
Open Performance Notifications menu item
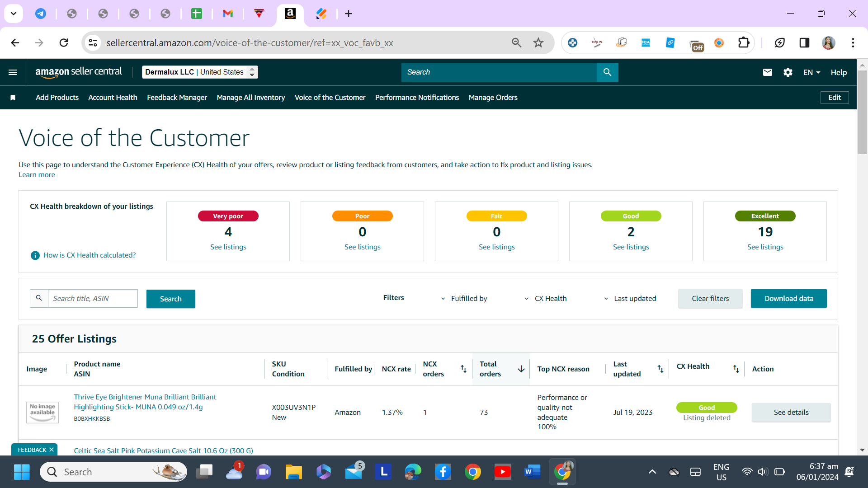[x=417, y=98]
